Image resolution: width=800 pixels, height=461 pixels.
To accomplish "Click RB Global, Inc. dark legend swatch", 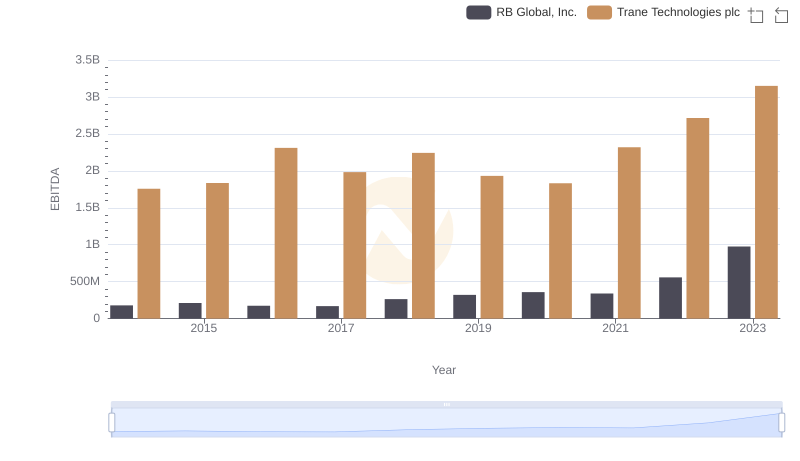I will 479,12.
